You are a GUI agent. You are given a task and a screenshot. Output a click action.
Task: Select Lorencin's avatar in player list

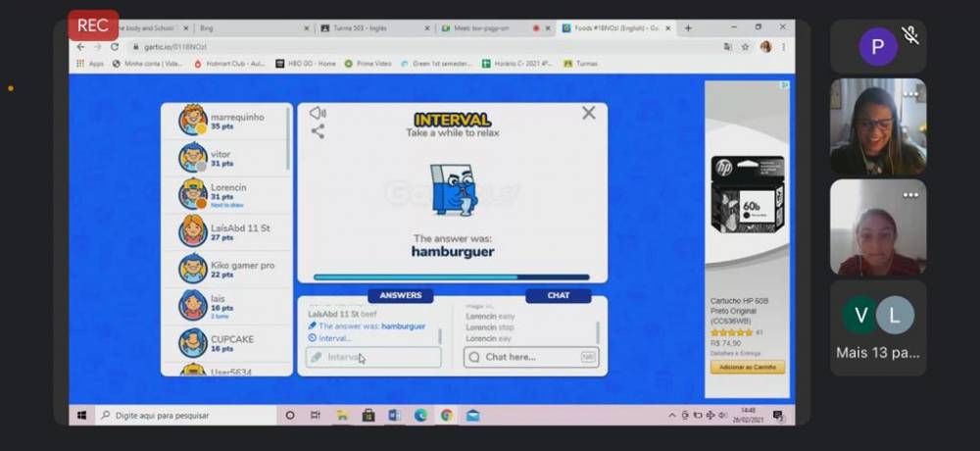click(x=193, y=194)
